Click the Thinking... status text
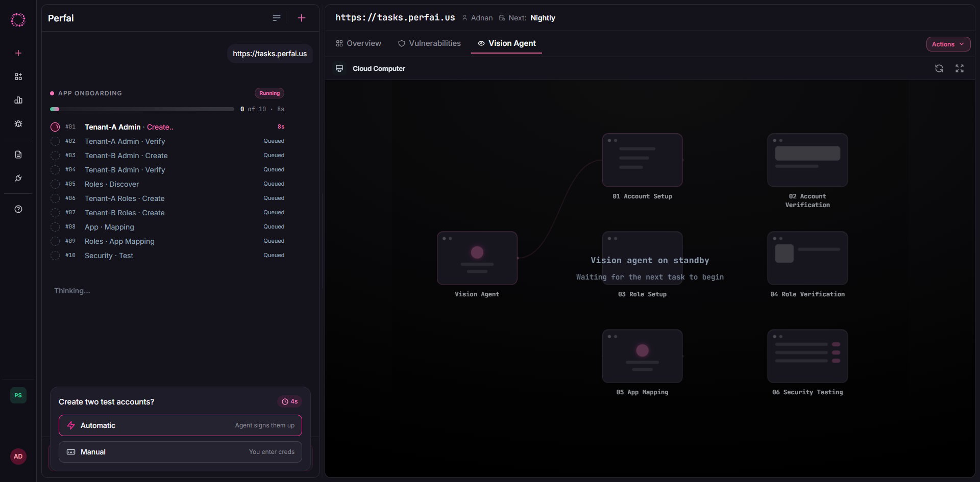The height and width of the screenshot is (482, 980). 72,291
